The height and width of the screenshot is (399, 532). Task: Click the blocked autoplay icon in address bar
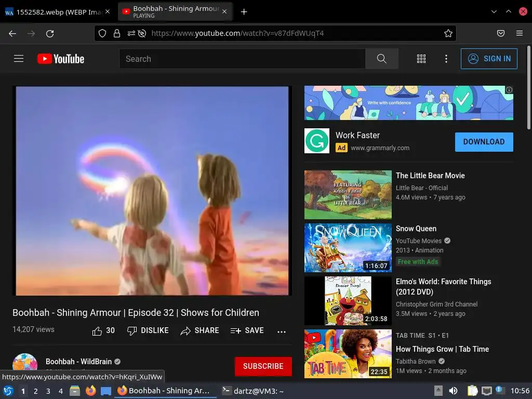tap(142, 33)
